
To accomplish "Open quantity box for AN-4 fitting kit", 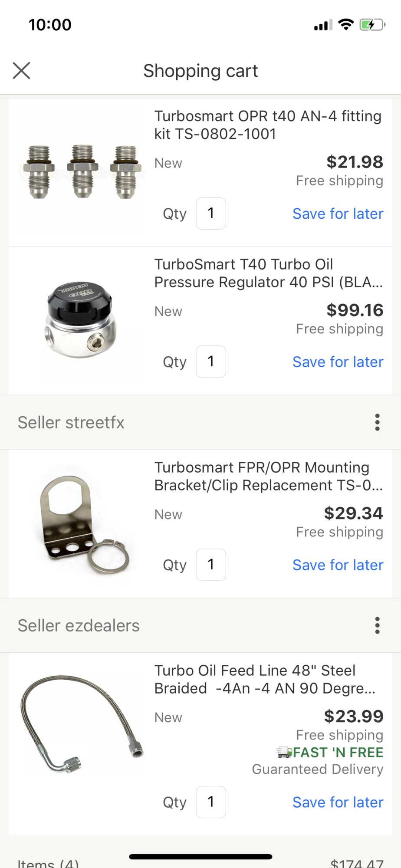I will [211, 214].
